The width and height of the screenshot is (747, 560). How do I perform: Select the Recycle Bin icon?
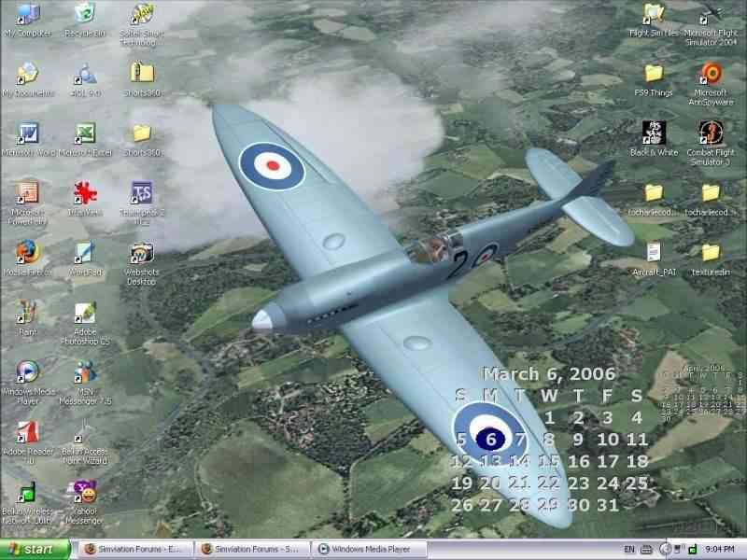(x=85, y=14)
